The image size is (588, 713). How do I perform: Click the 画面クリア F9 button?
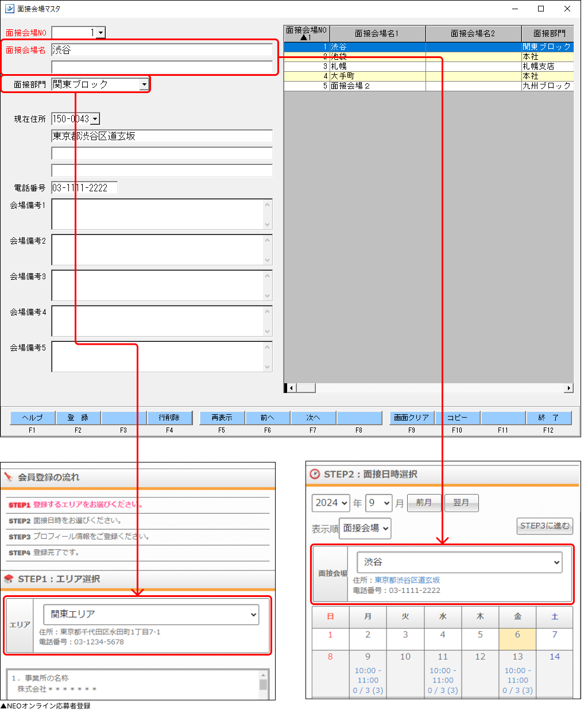point(412,418)
